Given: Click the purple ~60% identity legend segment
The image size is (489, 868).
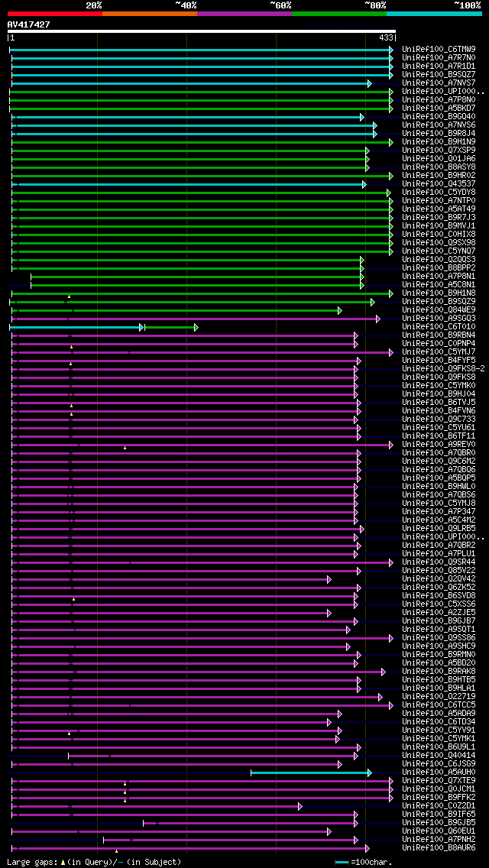Looking at the screenshot, I should click(244, 13).
